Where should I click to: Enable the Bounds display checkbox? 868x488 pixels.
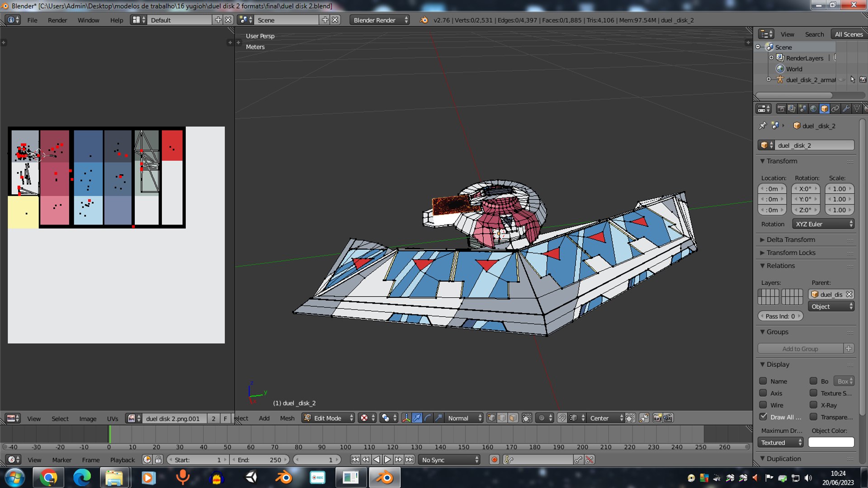coord(813,381)
